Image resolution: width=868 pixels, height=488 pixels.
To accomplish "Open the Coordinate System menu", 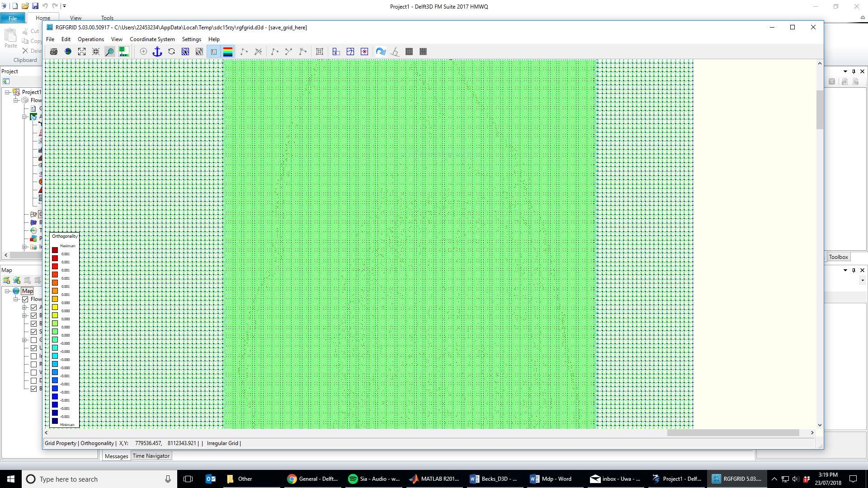I will [152, 39].
